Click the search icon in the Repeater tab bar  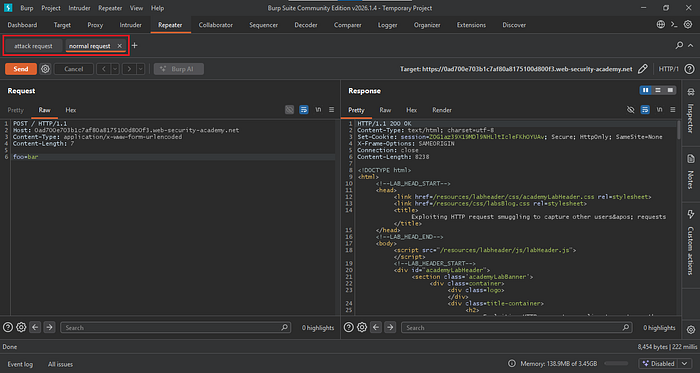tap(679, 45)
